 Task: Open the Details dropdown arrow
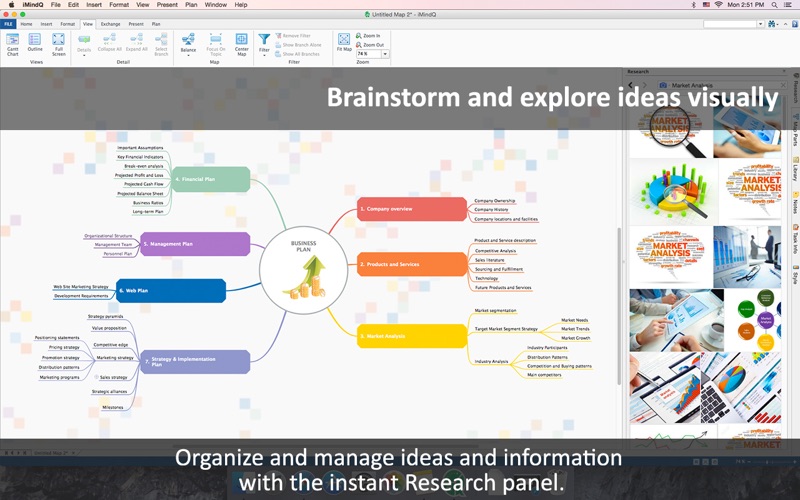click(x=84, y=55)
